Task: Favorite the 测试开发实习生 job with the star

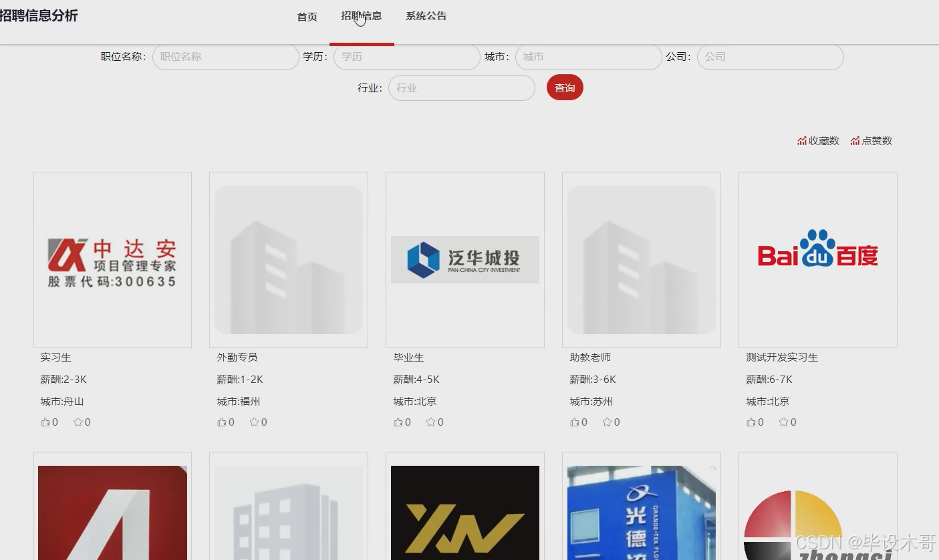Action: point(784,422)
